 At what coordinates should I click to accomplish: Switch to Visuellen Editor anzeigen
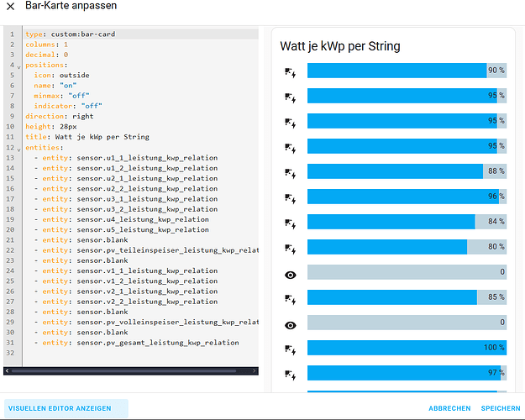pos(66,408)
